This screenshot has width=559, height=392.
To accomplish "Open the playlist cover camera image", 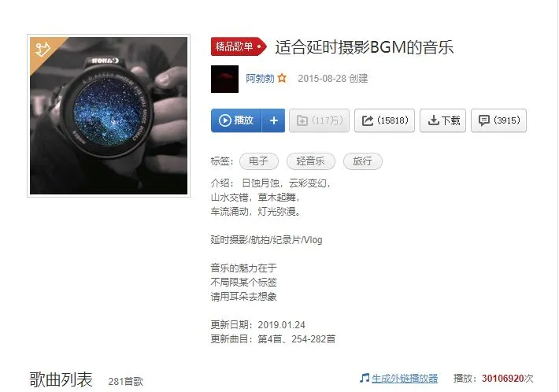I will coord(109,116).
